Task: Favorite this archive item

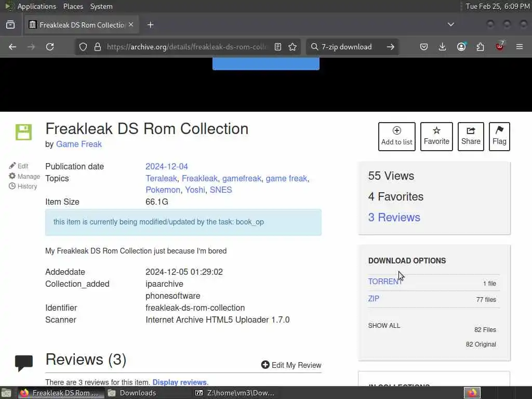Action: (x=436, y=137)
